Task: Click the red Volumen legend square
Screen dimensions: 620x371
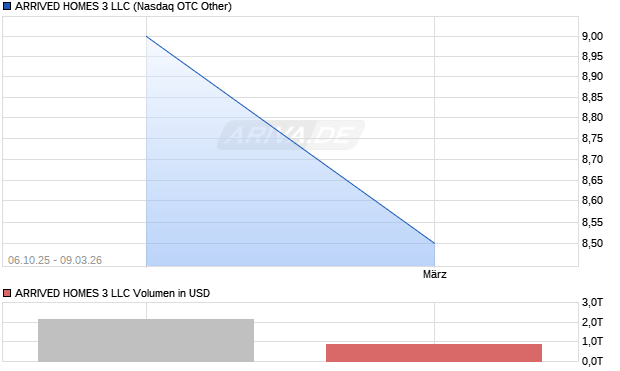Action: pyautogui.click(x=7, y=293)
